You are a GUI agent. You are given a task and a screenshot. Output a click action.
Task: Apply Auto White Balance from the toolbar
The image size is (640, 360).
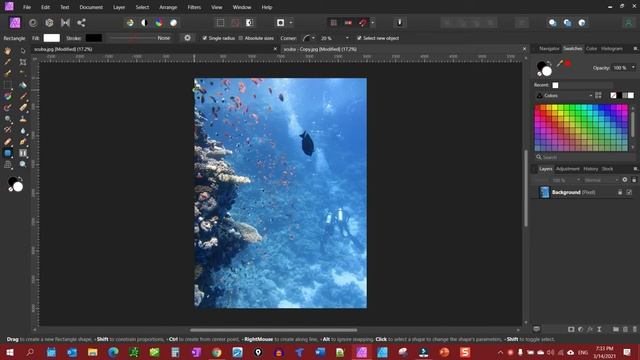173,23
